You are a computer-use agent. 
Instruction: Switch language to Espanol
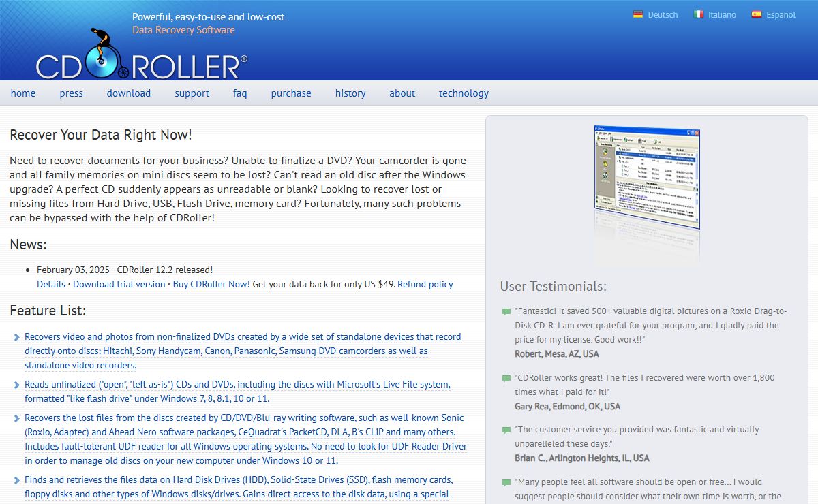point(781,15)
